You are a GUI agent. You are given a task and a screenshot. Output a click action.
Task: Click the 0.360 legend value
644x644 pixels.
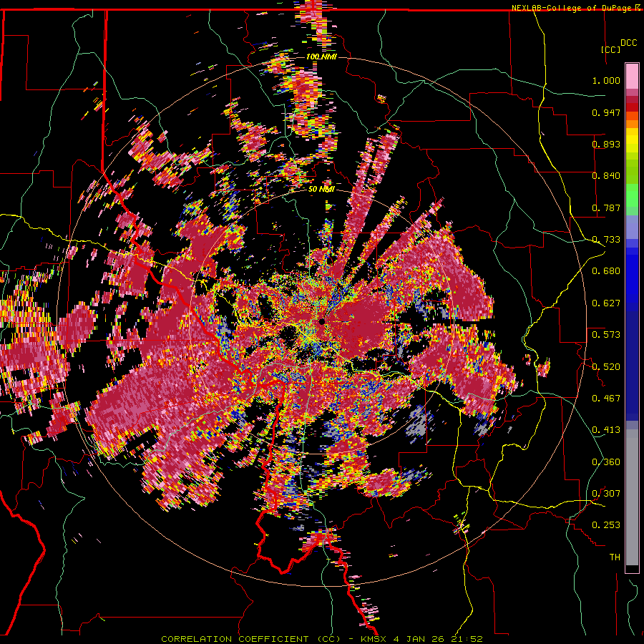(x=606, y=462)
